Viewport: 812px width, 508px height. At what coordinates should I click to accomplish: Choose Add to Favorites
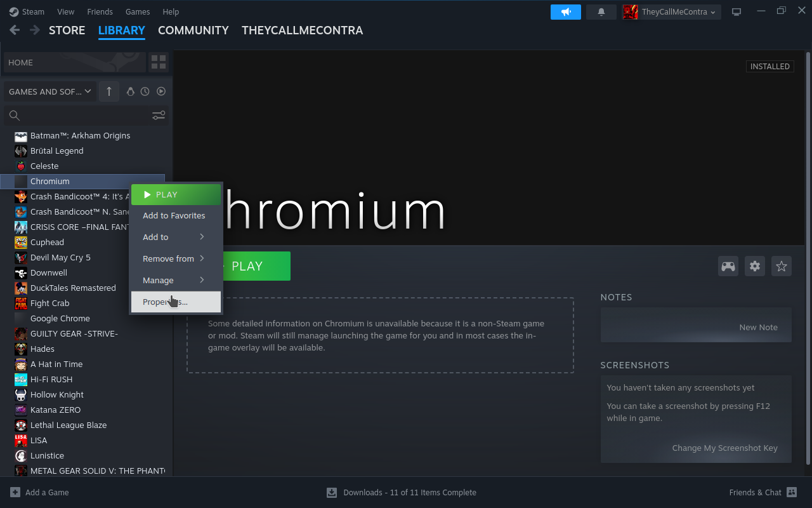[176, 215]
